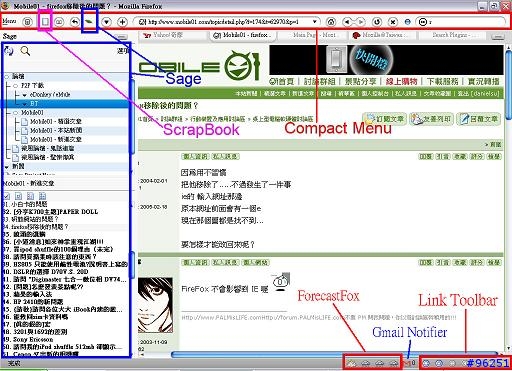Click the search engine icon in search box
512x371 pixels.
[422, 22]
